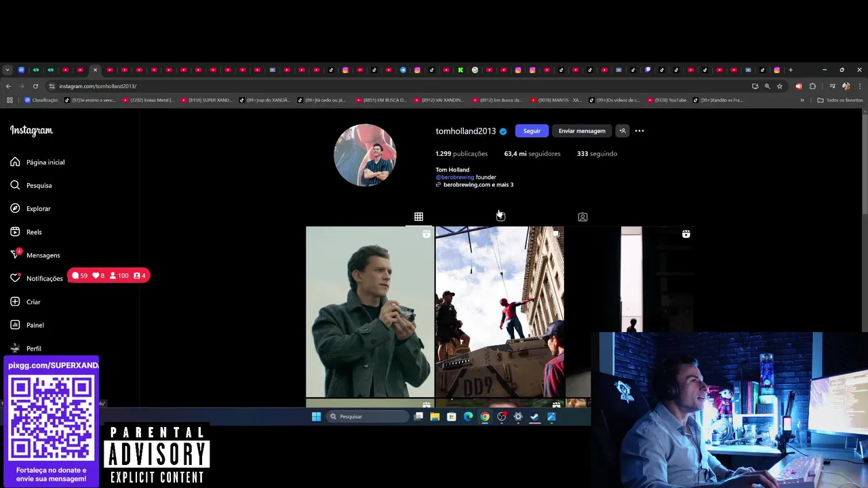The height and width of the screenshot is (488, 868).
Task: Open the three-dot profile options menu
Action: [x=639, y=131]
